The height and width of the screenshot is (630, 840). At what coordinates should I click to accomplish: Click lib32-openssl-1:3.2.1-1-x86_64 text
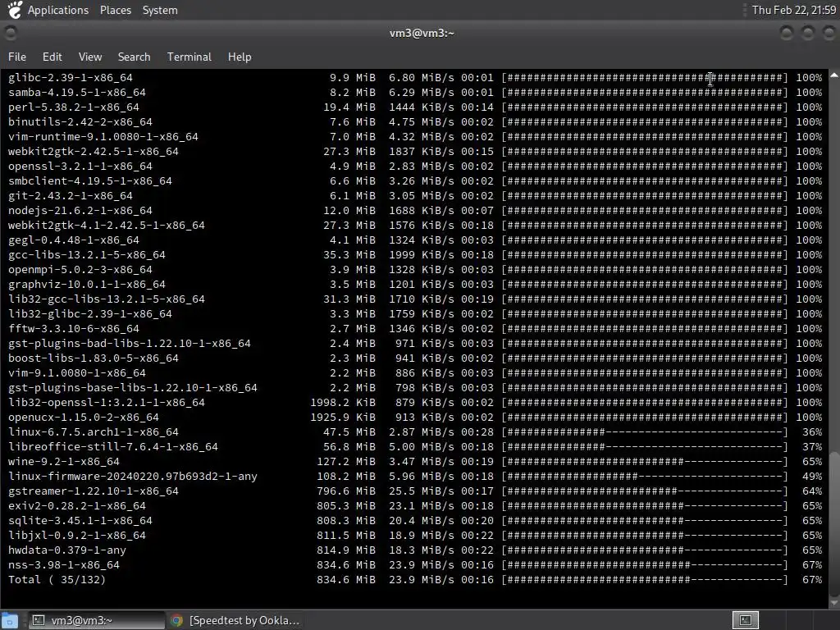pos(107,403)
